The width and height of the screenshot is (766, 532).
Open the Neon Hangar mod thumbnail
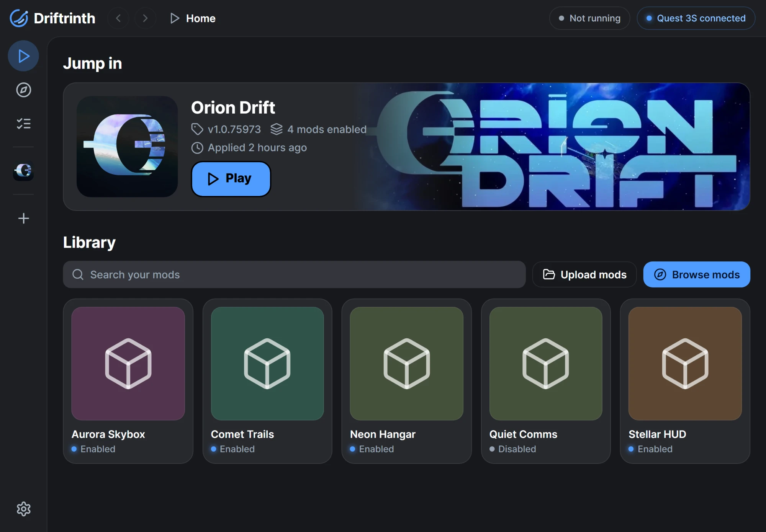(407, 364)
